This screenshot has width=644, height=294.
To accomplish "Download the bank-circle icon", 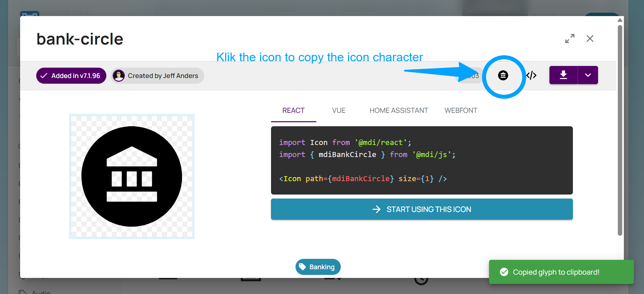I will pos(563,75).
